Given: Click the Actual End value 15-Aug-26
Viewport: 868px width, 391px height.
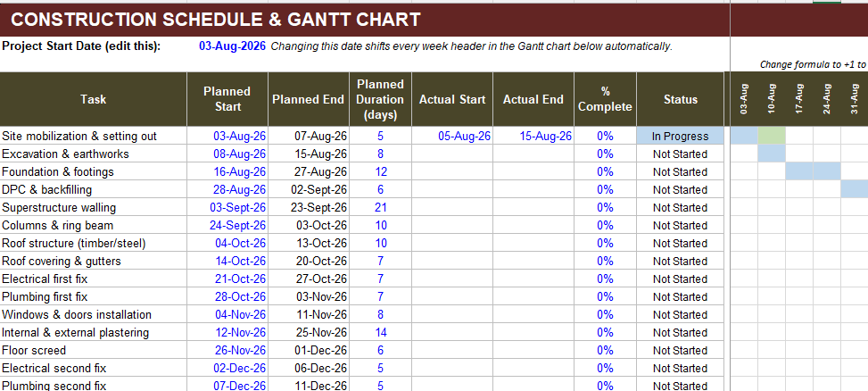Looking at the screenshot, I should pos(533,137).
